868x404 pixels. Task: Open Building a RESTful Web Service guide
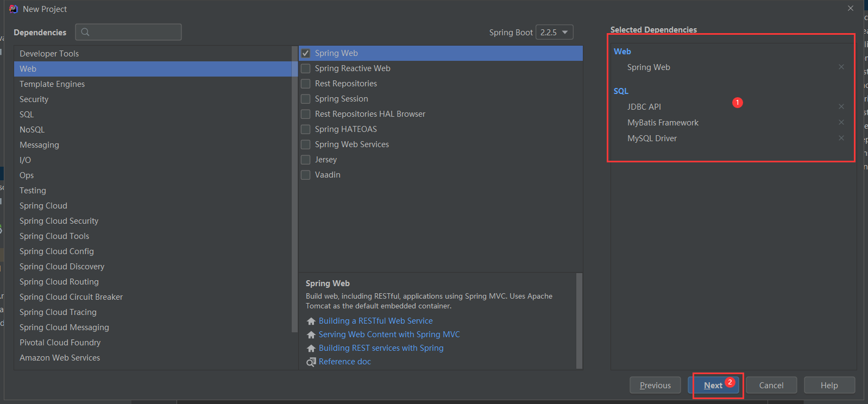coord(376,321)
